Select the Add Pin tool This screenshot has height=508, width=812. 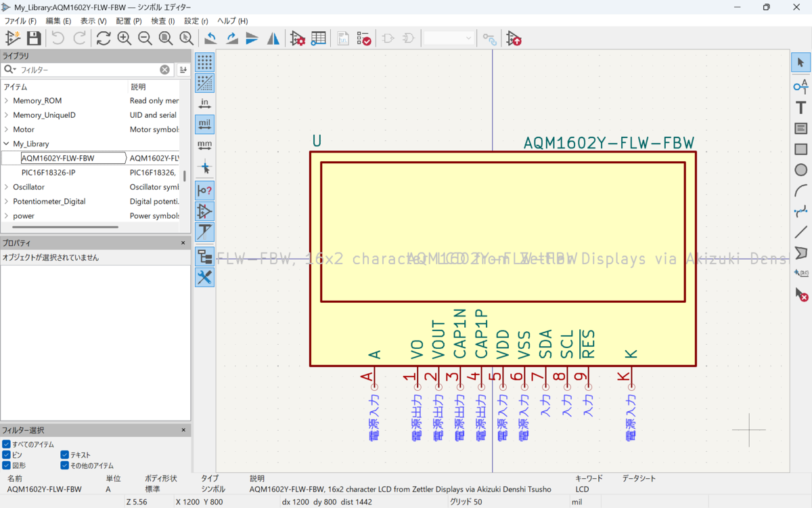click(x=800, y=85)
